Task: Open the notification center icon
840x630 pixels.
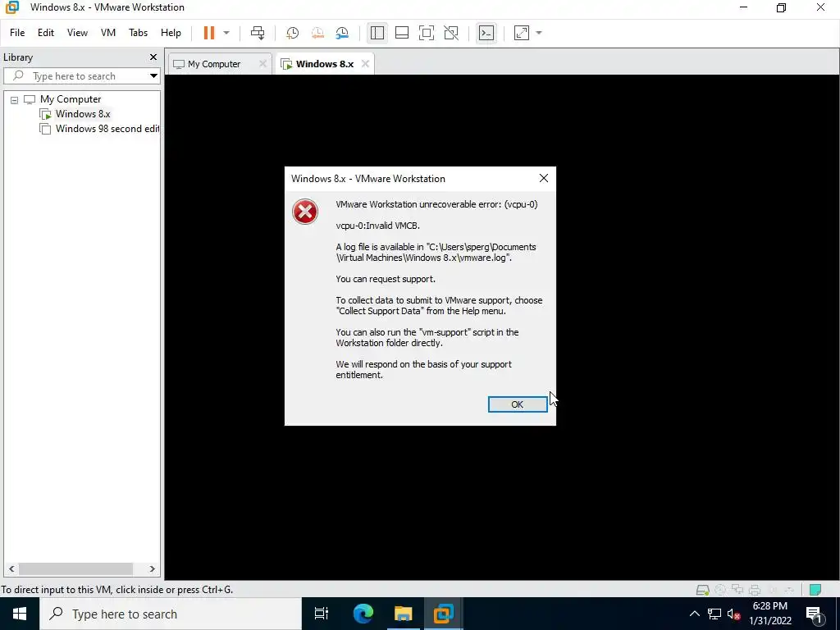Action: (x=814, y=614)
